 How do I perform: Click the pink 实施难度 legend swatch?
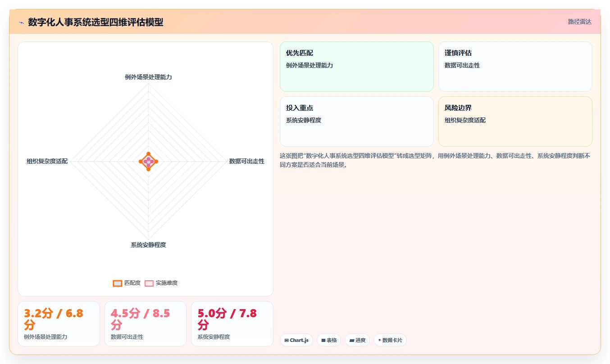(149, 283)
